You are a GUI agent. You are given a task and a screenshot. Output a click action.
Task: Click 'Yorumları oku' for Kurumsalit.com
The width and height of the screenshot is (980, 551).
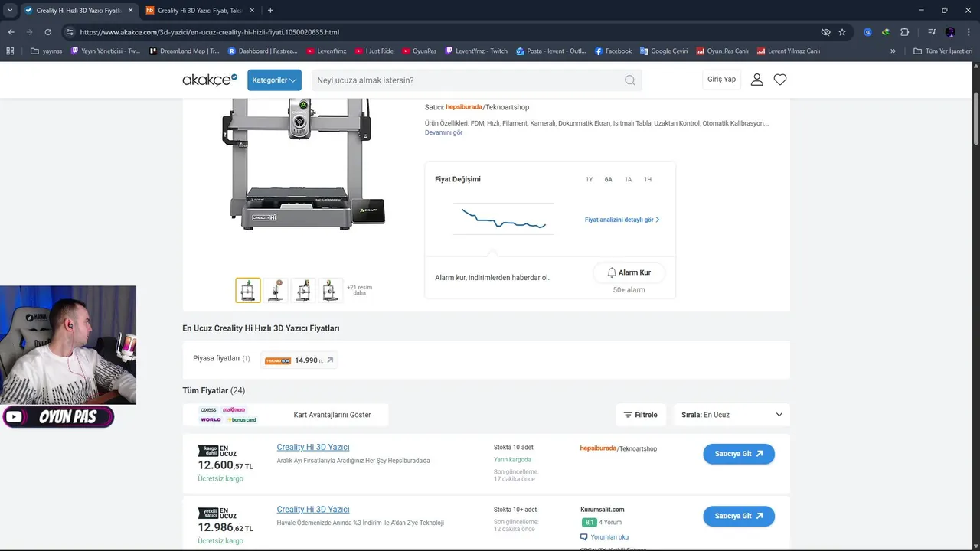tap(605, 537)
